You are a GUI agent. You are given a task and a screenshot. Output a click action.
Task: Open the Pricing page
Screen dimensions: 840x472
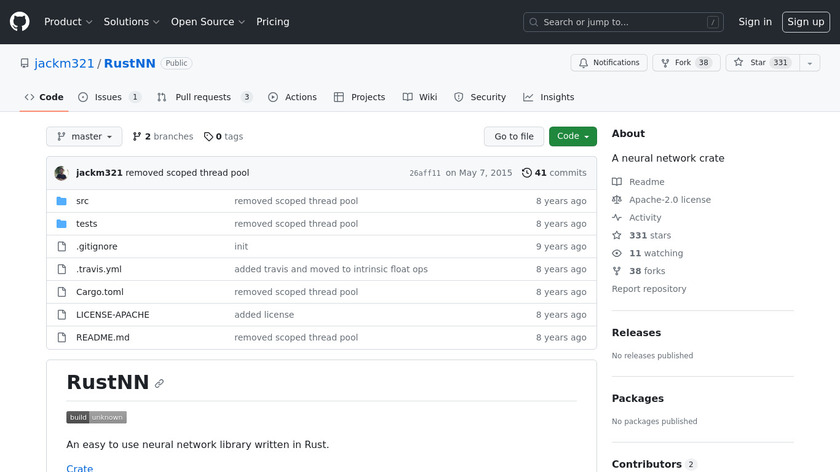(x=273, y=22)
